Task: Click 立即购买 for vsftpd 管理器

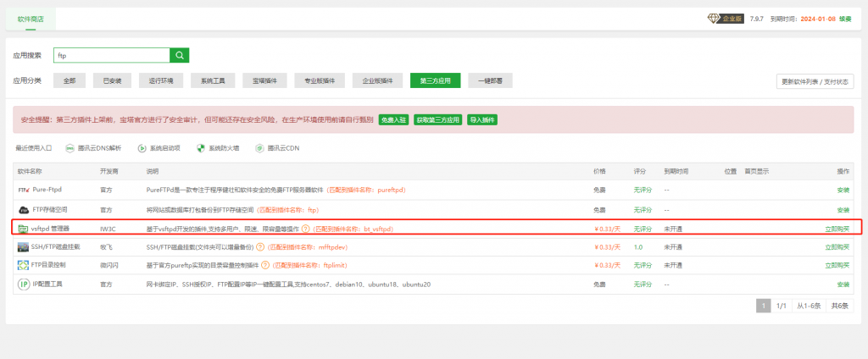Action: (837, 229)
